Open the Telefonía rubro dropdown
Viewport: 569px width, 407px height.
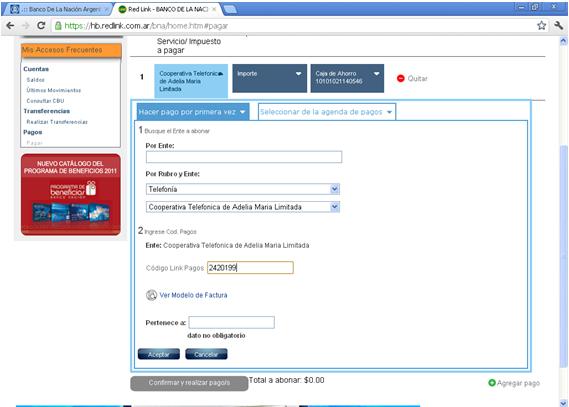[243, 189]
